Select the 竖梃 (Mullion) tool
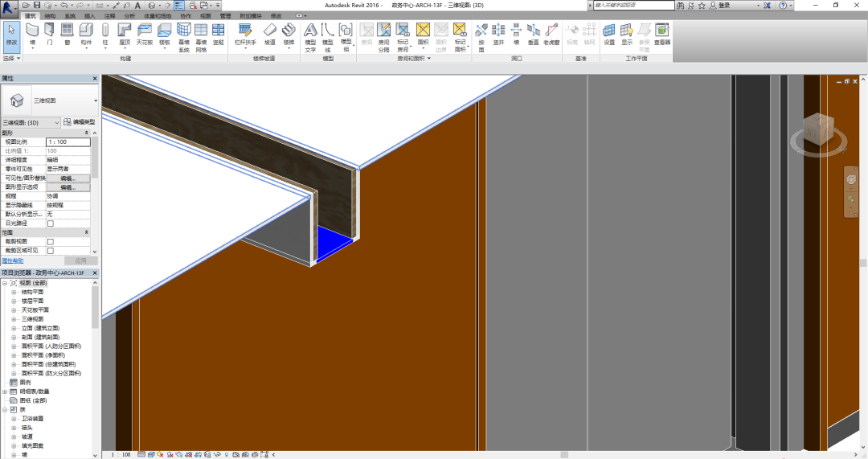Screen dimensions: 868x459 click(x=218, y=35)
